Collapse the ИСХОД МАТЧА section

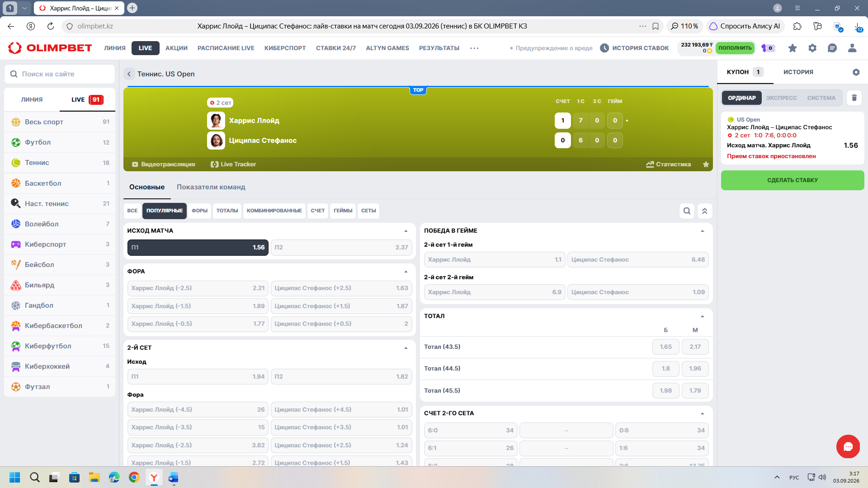coord(406,231)
